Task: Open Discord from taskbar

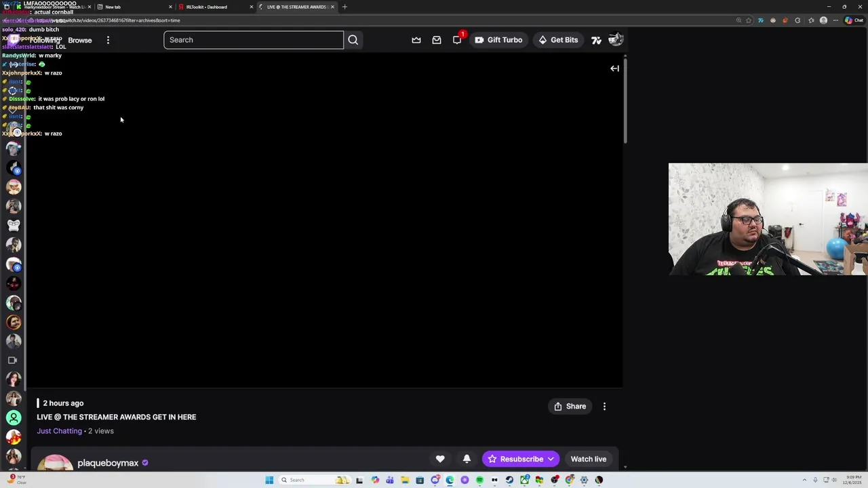Action: (435, 480)
